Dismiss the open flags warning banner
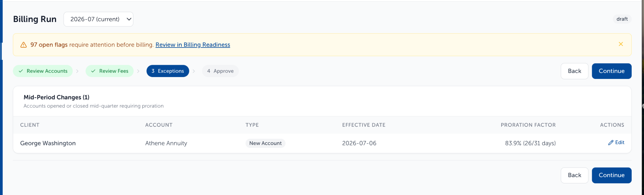Viewport: 644px width, 195px height. [621, 44]
